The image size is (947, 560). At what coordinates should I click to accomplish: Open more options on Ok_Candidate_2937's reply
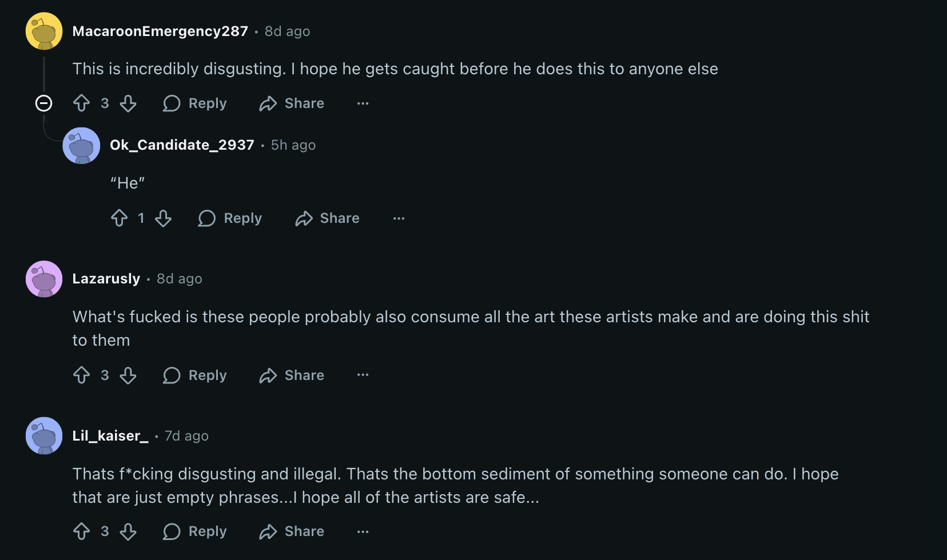pos(399,218)
